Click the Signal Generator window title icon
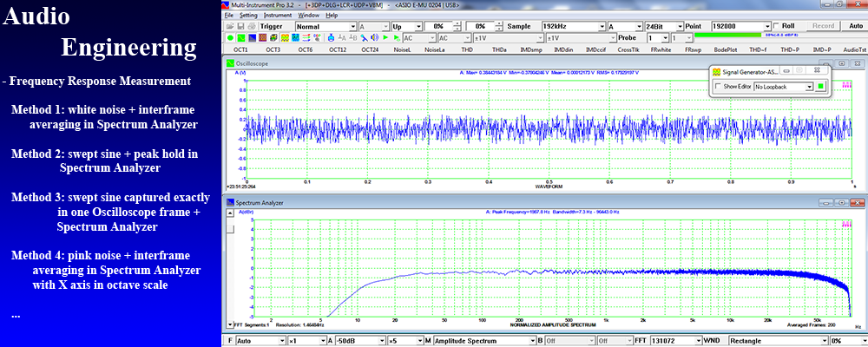The height and width of the screenshot is (347, 868). pos(716,71)
